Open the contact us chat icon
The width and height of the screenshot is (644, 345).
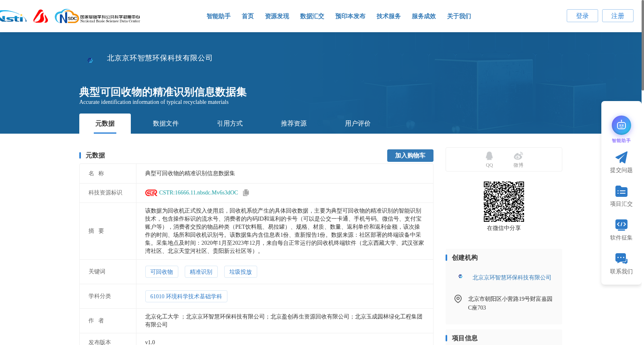click(x=621, y=258)
